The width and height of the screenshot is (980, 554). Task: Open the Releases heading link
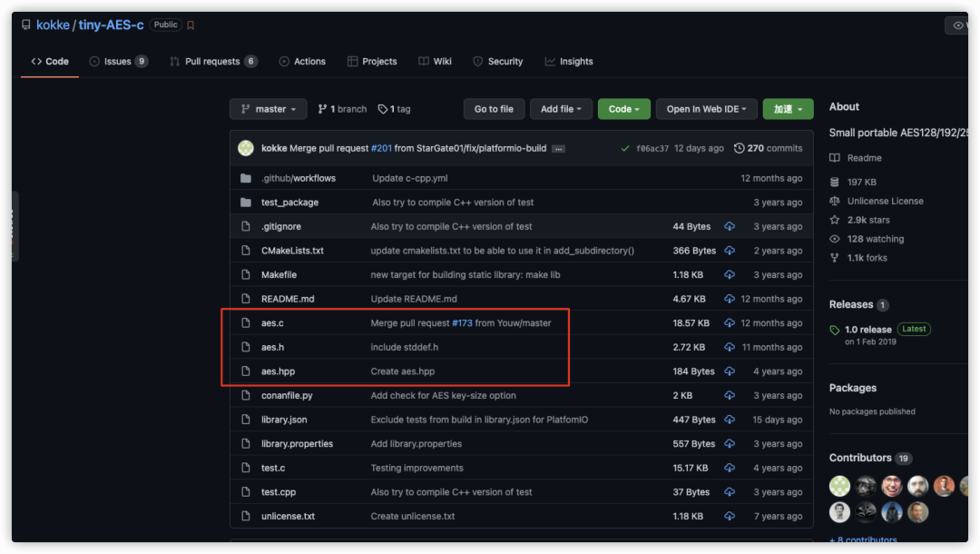tap(851, 304)
